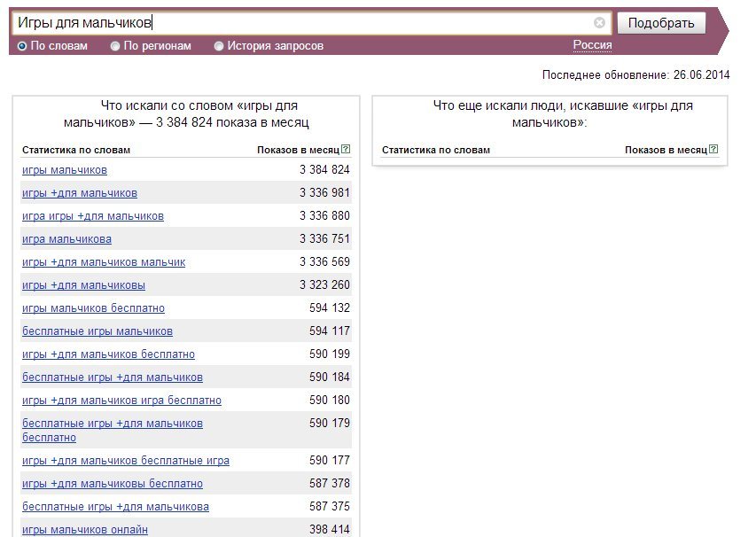Open 'бесплатные игры мальчиков' link

97,331
